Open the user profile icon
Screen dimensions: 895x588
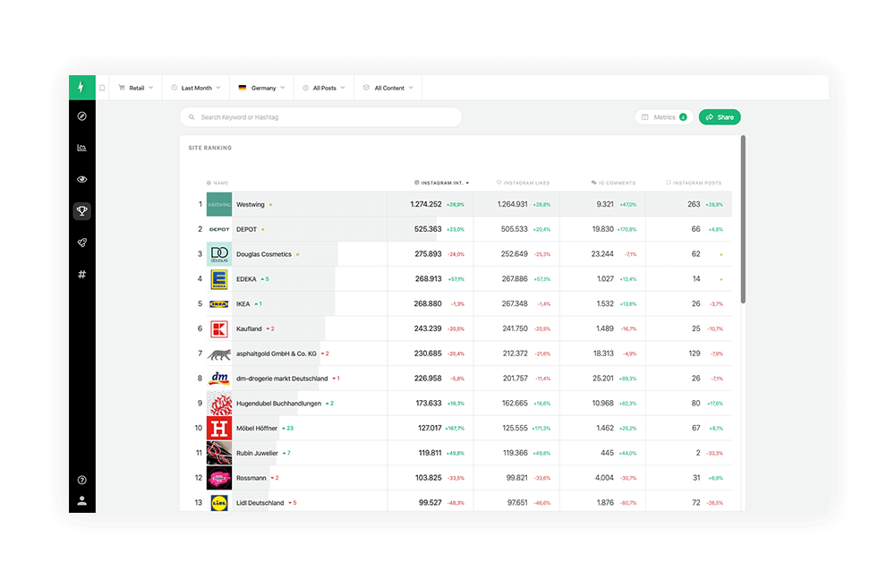(x=81, y=500)
